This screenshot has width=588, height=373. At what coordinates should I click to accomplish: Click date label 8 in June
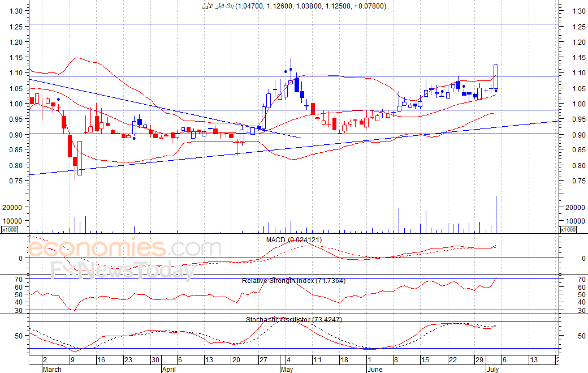tap(396, 360)
